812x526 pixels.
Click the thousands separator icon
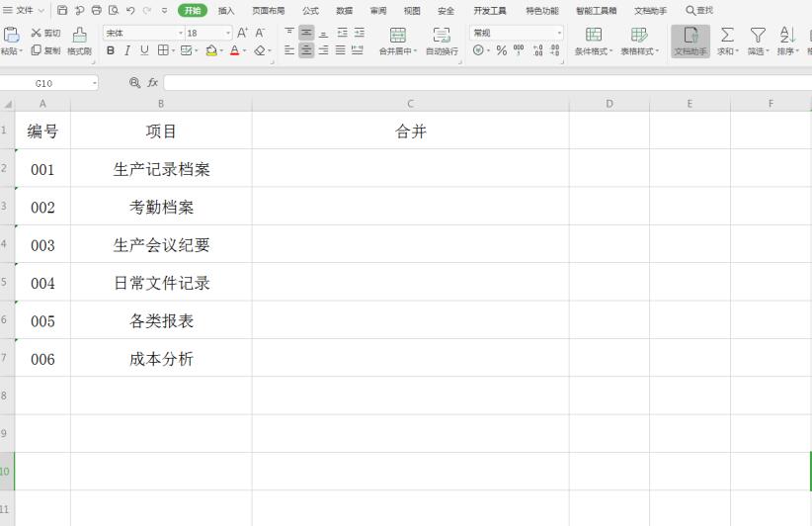(x=519, y=50)
